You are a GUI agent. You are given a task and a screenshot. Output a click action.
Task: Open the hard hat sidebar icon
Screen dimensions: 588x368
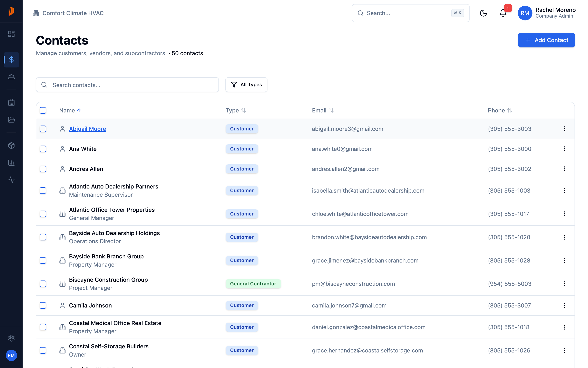11,77
